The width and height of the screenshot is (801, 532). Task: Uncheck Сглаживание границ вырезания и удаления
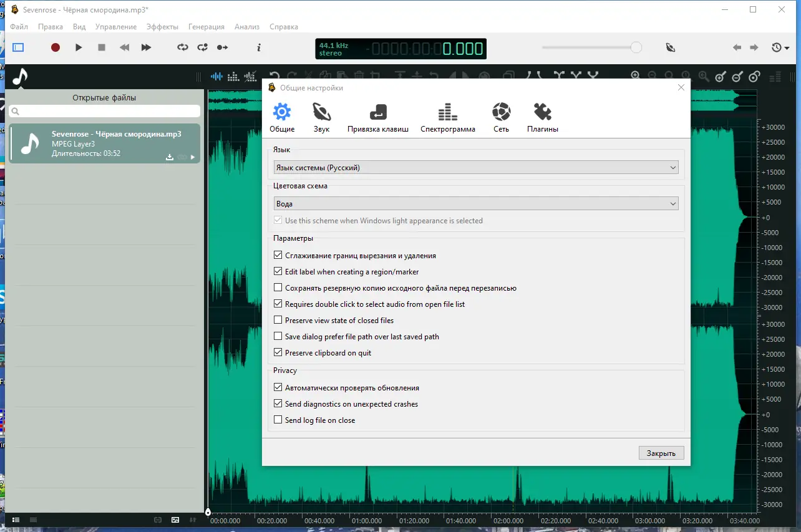click(278, 256)
